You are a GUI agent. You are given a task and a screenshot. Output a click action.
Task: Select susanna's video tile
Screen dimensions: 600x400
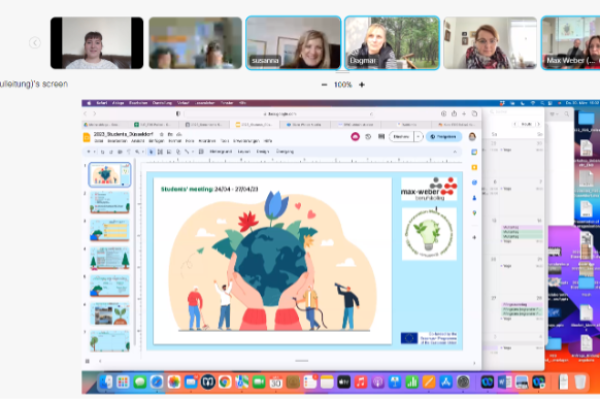[293, 42]
